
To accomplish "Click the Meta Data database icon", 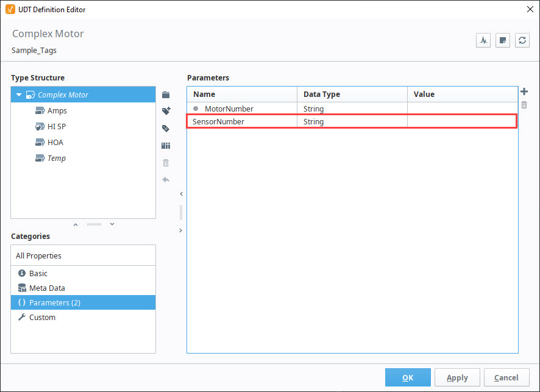I will click(22, 288).
